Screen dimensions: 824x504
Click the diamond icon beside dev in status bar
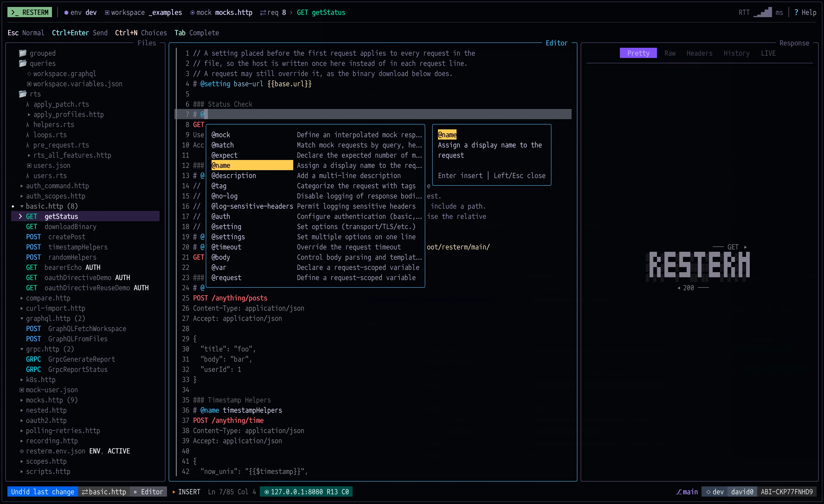coord(708,492)
